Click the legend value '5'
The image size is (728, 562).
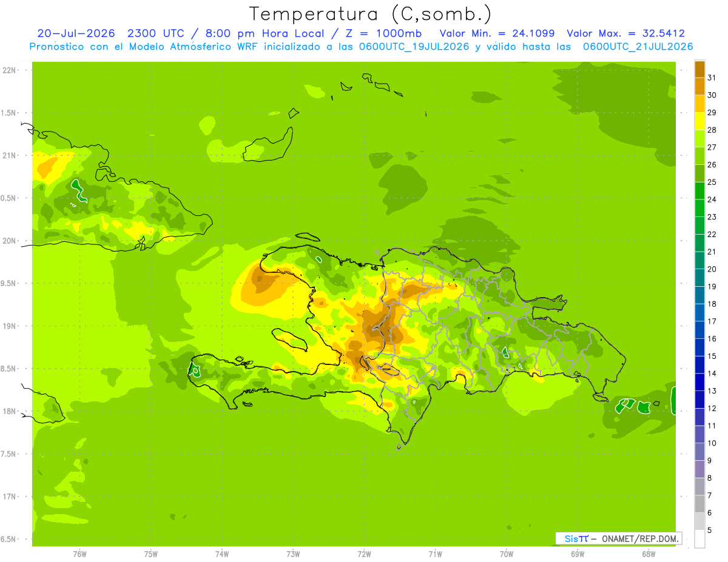click(x=710, y=530)
